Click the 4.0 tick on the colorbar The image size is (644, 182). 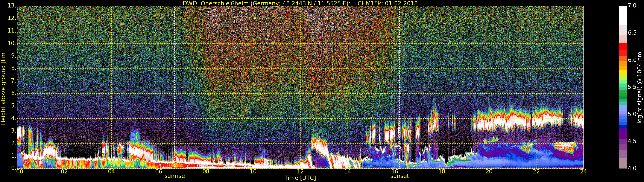tap(632, 168)
